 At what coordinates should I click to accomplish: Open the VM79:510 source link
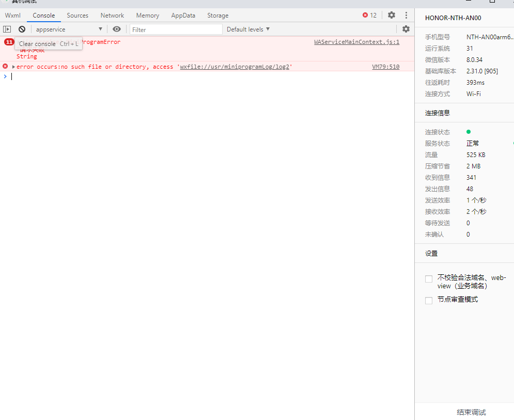coord(385,67)
